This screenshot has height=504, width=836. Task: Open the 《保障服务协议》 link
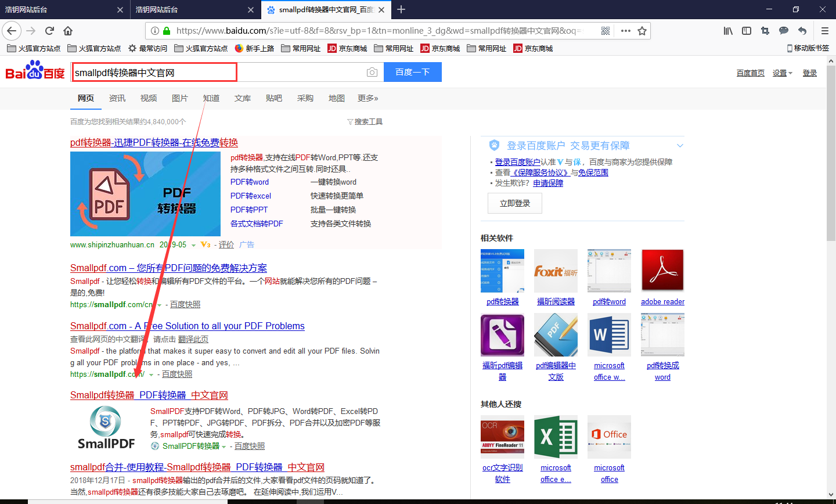(540, 172)
